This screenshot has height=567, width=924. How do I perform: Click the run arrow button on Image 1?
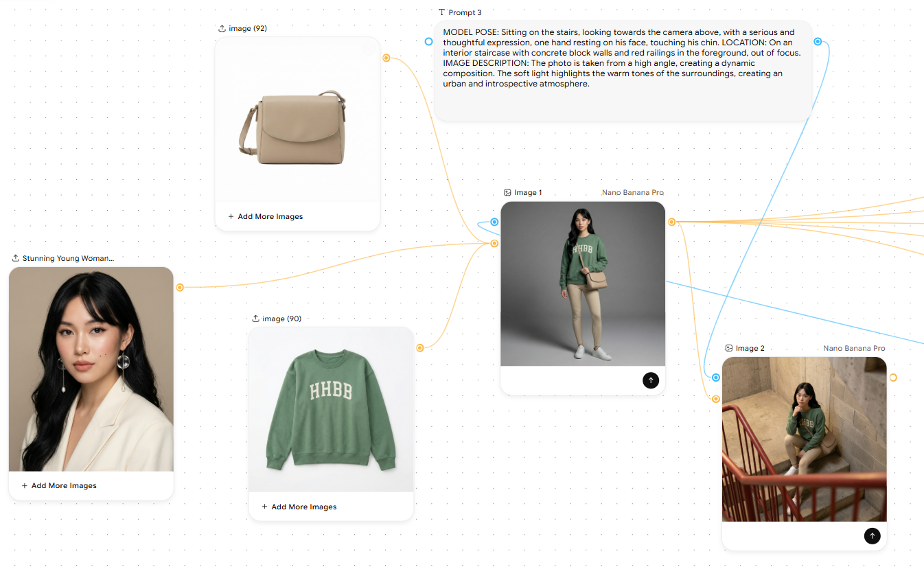(650, 380)
